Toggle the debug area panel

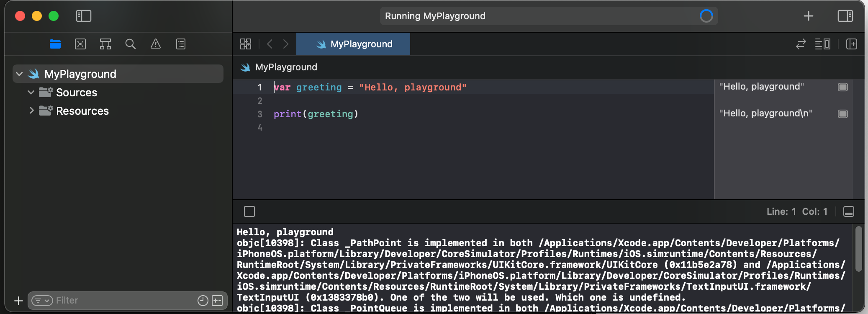[849, 211]
